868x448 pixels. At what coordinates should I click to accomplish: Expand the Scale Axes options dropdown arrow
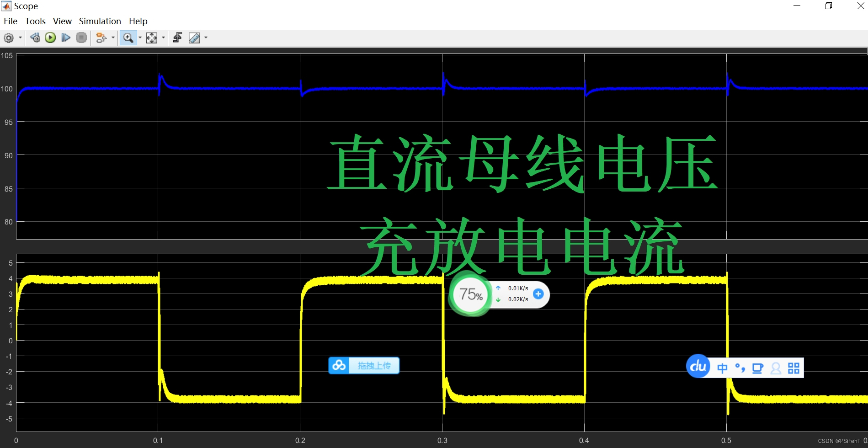tap(163, 38)
